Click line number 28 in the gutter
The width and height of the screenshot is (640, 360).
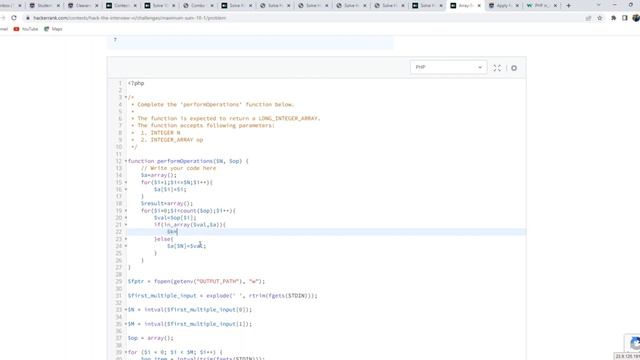[x=119, y=274]
